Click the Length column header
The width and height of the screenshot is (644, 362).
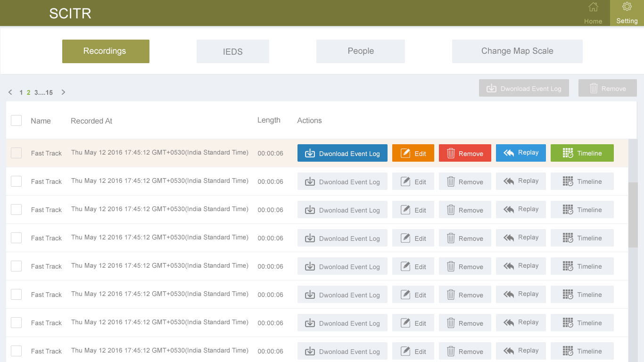pyautogui.click(x=269, y=120)
